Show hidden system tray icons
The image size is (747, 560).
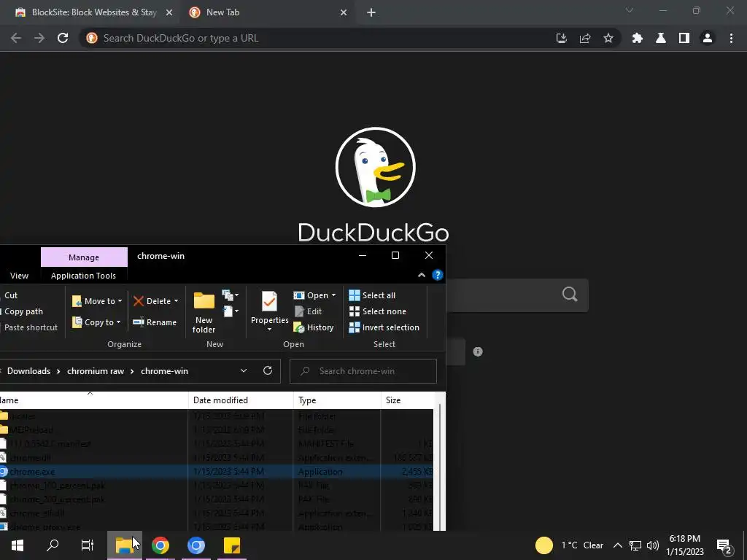(x=617, y=545)
